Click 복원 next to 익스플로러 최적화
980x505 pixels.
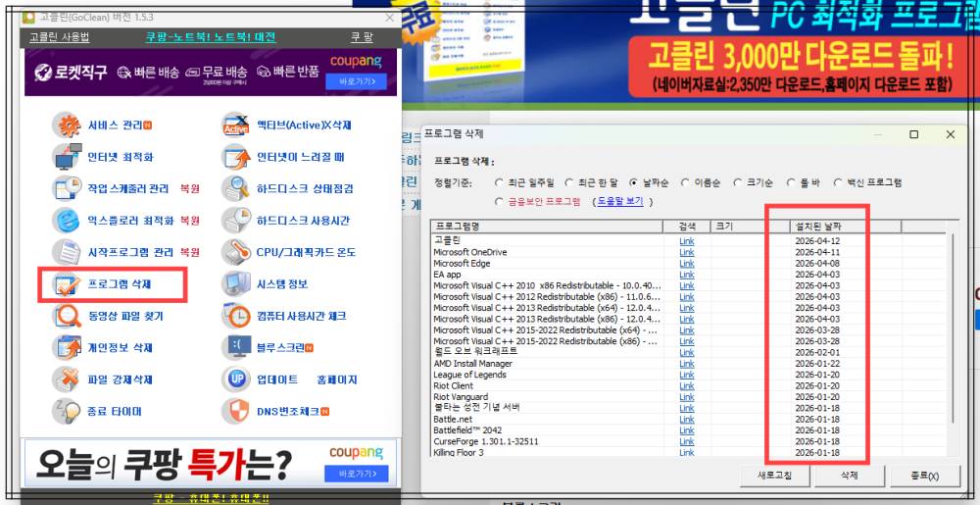point(189,221)
